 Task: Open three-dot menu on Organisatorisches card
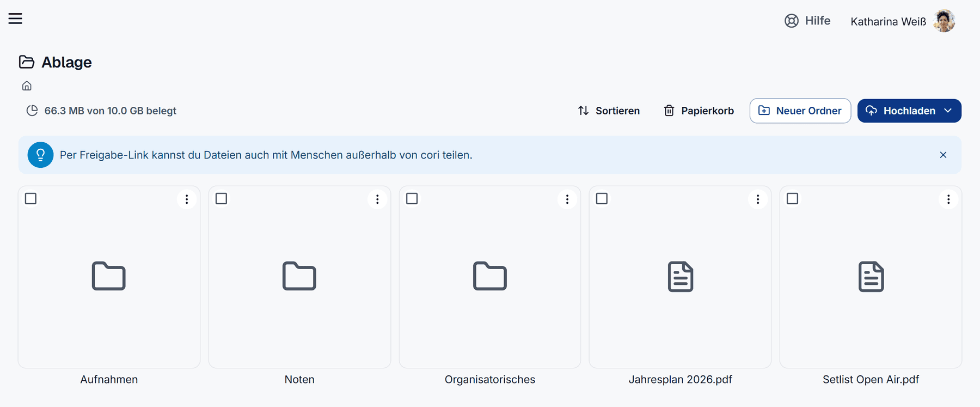(x=567, y=199)
